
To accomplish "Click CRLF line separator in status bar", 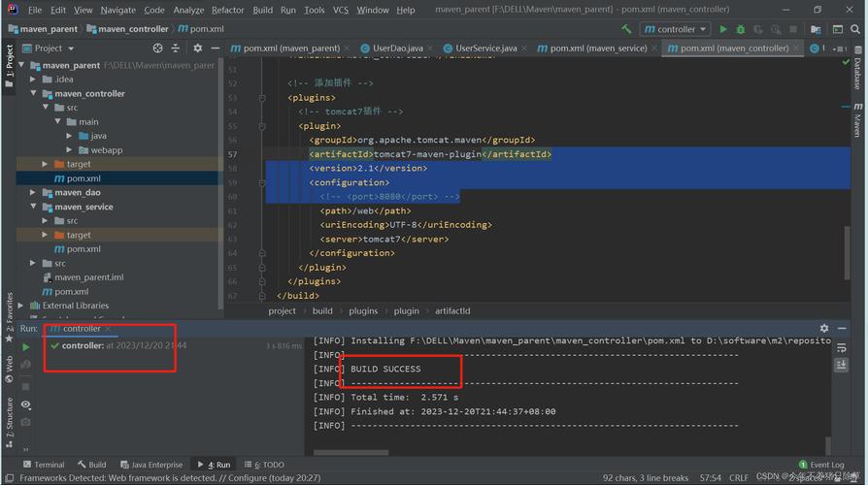I will pyautogui.click(x=739, y=477).
